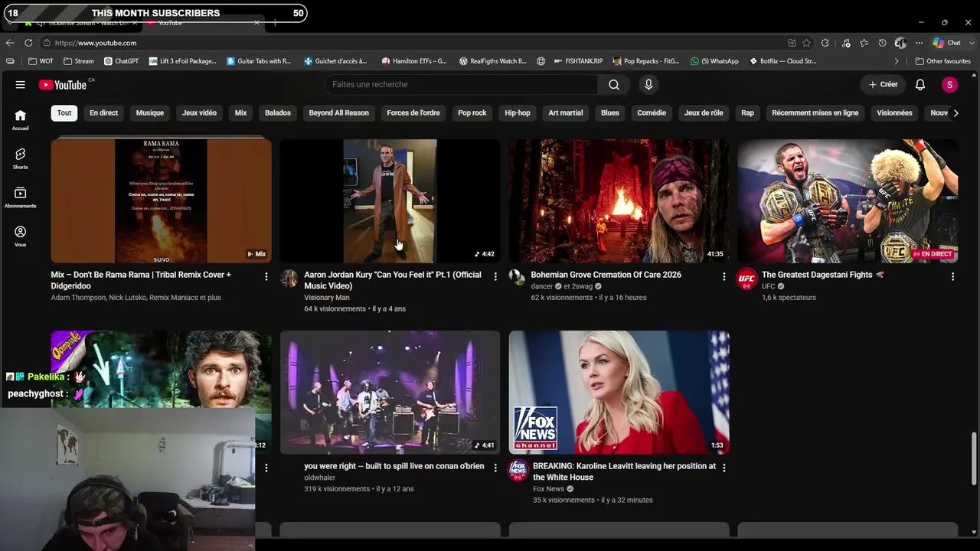980x551 pixels.
Task: Open the Karoline Leavitt Fox News thumbnail
Action: point(619,393)
